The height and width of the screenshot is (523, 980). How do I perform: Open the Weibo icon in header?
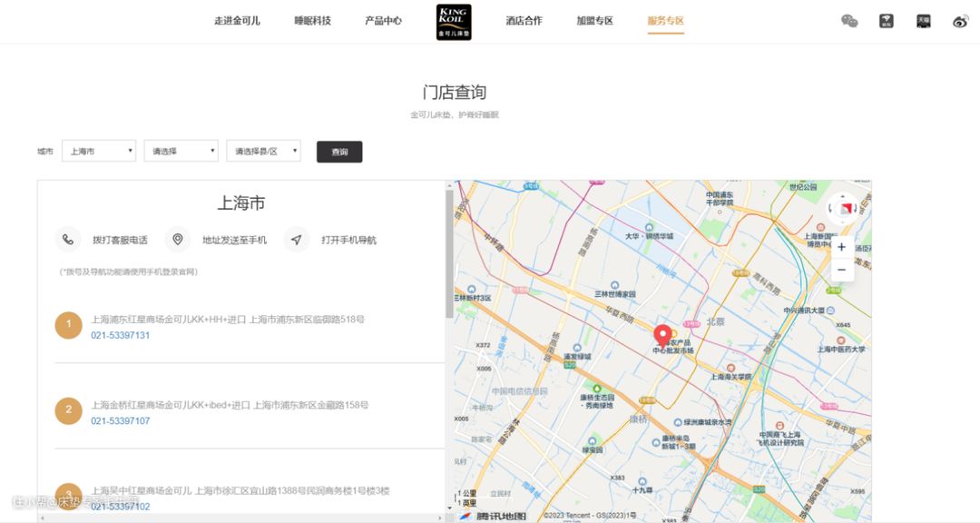point(961,21)
